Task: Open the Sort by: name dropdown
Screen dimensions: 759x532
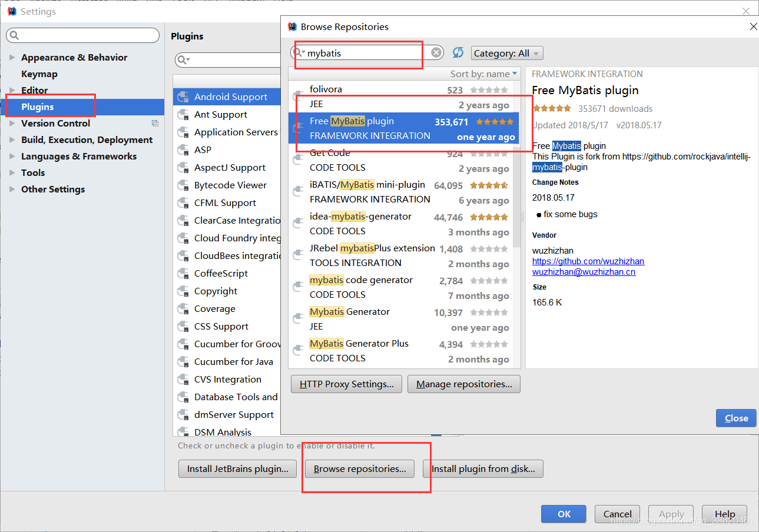Action: [x=483, y=74]
